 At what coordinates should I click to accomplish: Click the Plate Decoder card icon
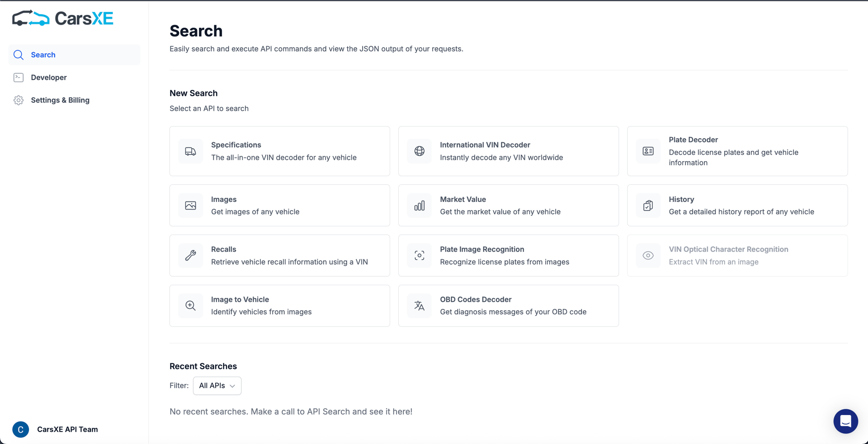click(648, 151)
